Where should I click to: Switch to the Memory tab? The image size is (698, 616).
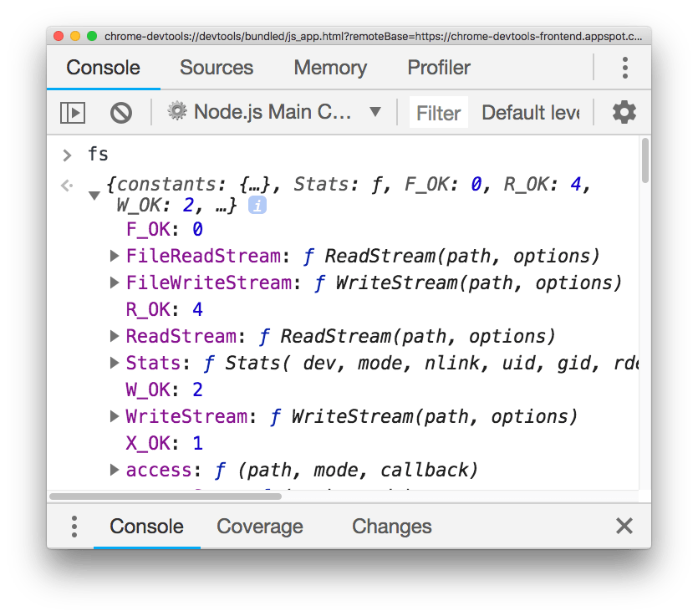point(329,68)
